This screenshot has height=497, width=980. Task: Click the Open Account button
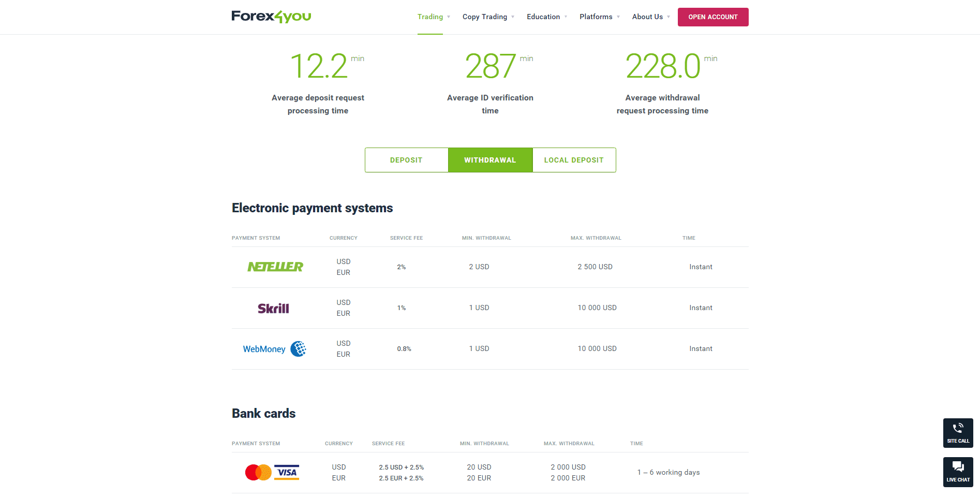pyautogui.click(x=712, y=17)
